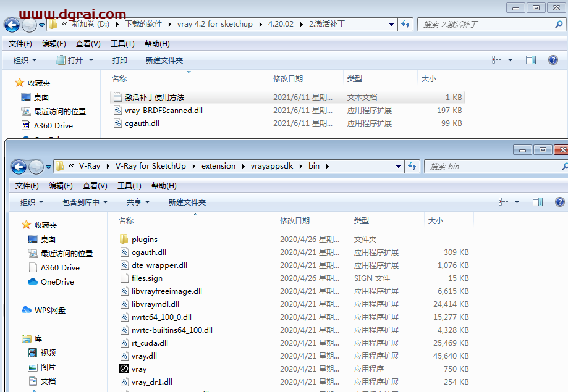Open the 组织 dropdown in the bin window
Image resolution: width=568 pixels, height=392 pixels.
pyautogui.click(x=32, y=202)
